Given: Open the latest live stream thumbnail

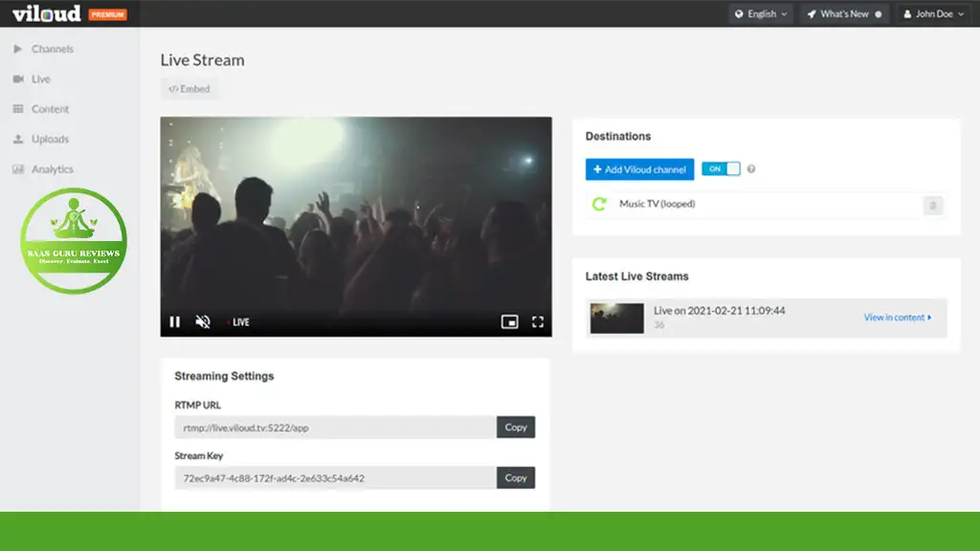Looking at the screenshot, I should coord(617,318).
